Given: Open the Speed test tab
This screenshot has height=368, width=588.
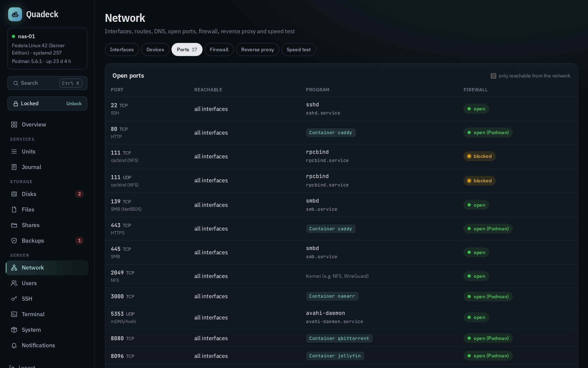Looking at the screenshot, I should [299, 50].
